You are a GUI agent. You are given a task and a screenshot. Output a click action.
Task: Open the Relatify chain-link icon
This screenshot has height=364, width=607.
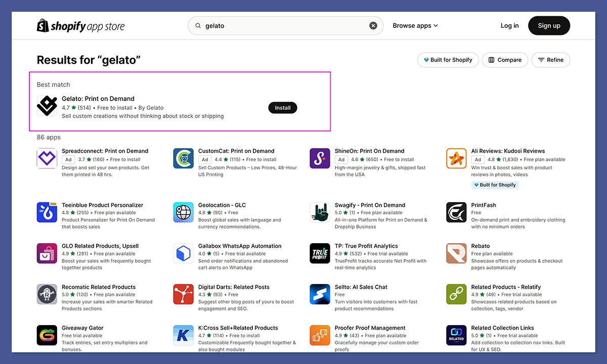456,294
